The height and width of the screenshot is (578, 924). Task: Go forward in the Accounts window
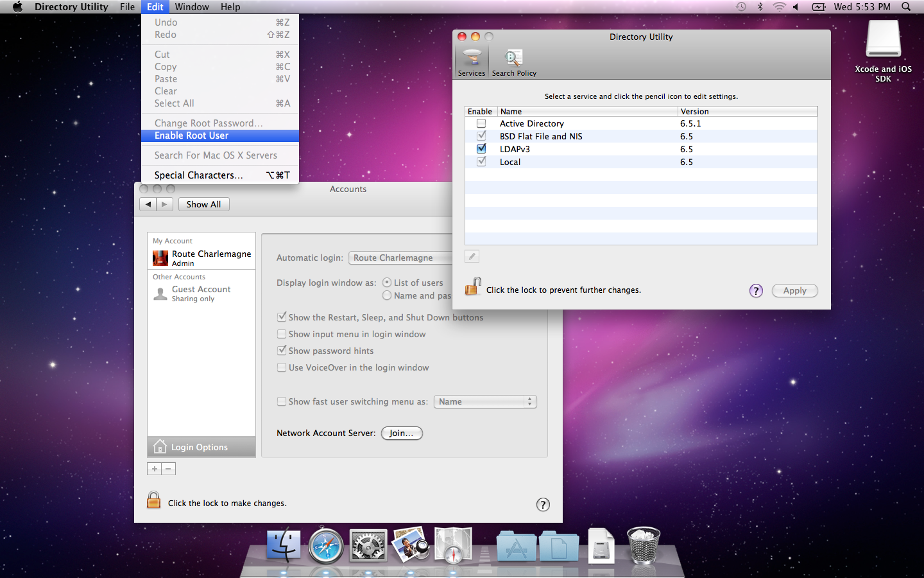click(165, 204)
